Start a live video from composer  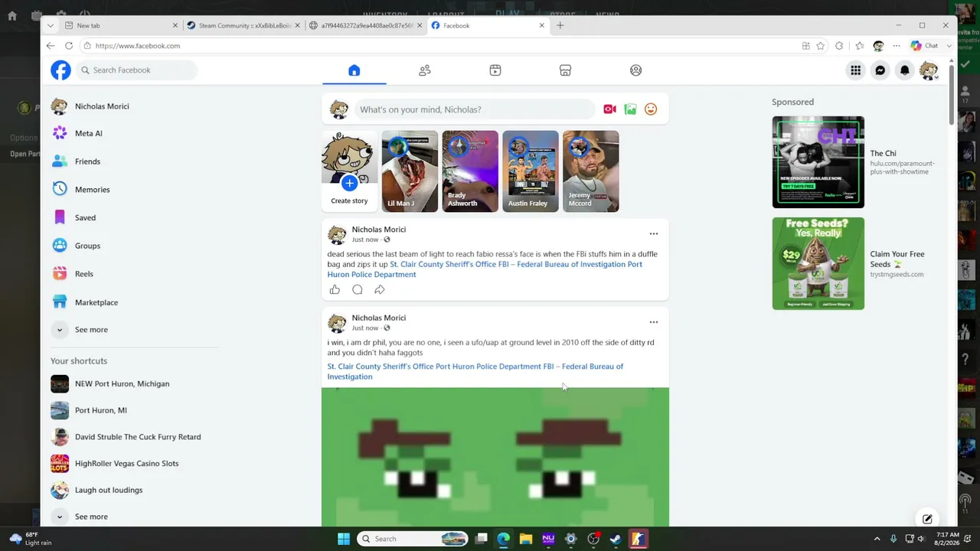(x=609, y=109)
